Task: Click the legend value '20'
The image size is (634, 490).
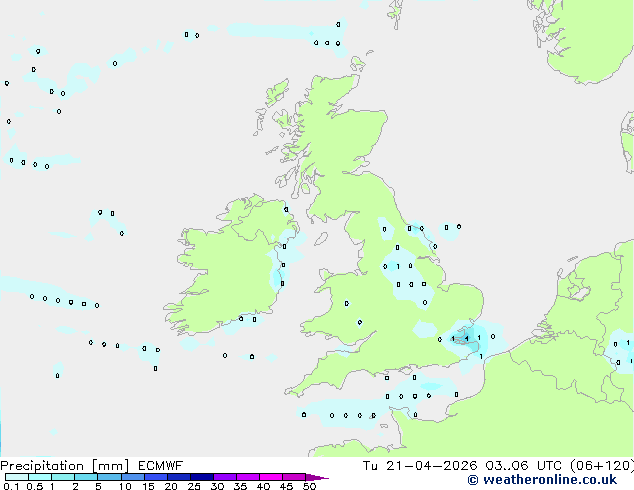Action: [x=171, y=486]
